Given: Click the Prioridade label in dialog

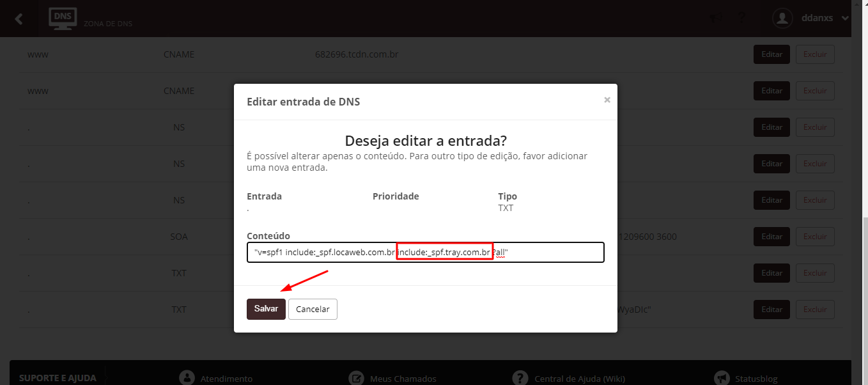Looking at the screenshot, I should [396, 196].
